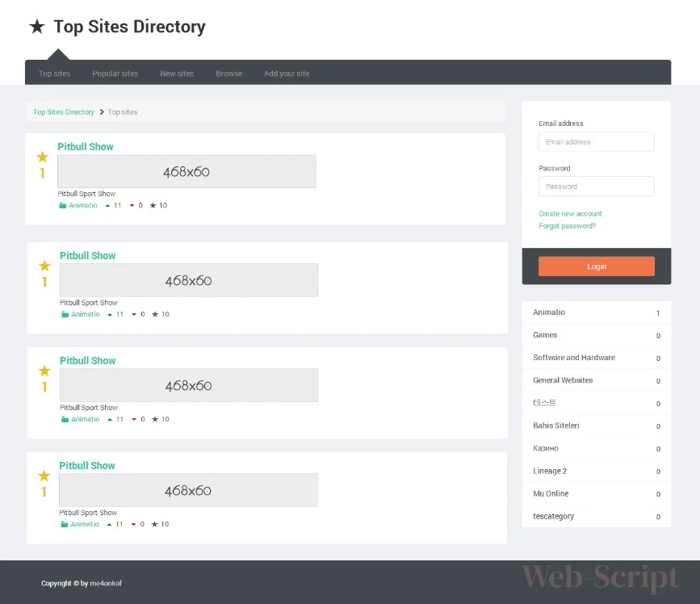
Task: Click the star logo beside Top Sites Directory
Action: tap(36, 27)
